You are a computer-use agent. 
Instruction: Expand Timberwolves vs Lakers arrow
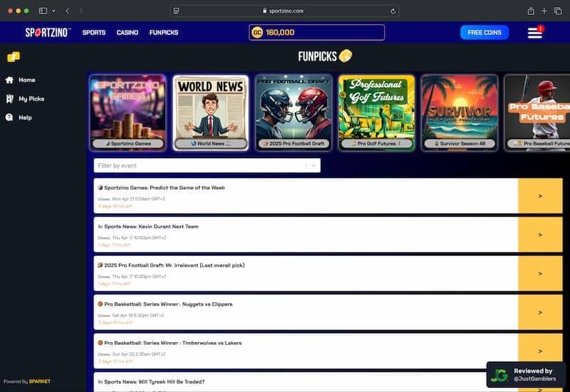(540, 351)
